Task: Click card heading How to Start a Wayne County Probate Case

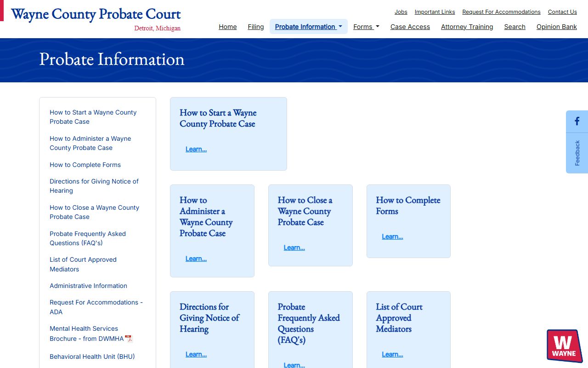Action: (x=218, y=118)
